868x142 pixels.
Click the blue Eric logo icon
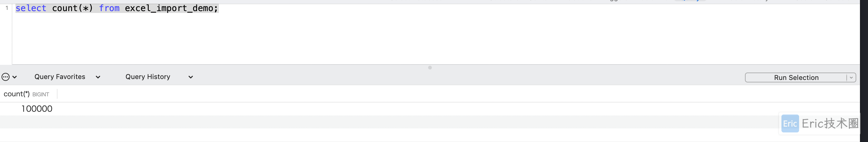coord(790,123)
